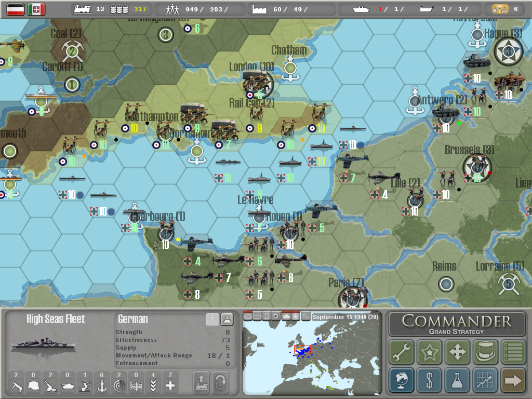This screenshot has height=399, width=532.
Task: Click the minimap over Europe
Action: 312,358
